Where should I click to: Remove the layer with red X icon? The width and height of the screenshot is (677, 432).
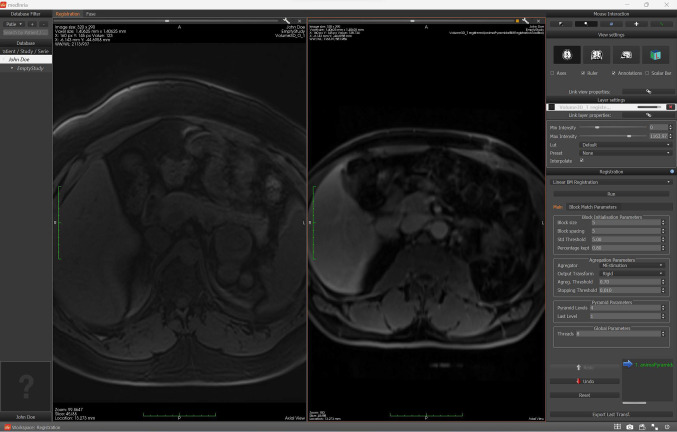click(x=669, y=106)
